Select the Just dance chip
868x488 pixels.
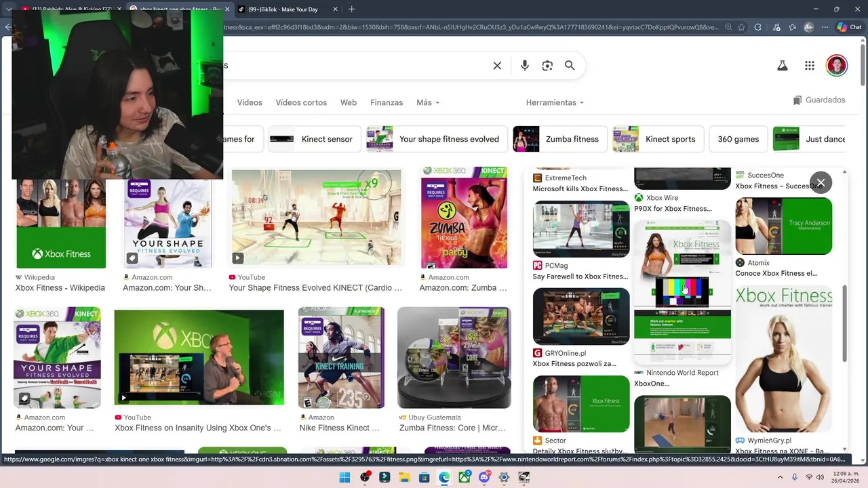(809, 139)
